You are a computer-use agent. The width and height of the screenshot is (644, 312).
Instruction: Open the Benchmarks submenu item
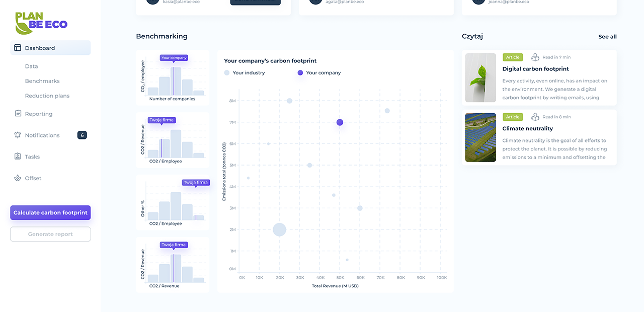(42, 81)
